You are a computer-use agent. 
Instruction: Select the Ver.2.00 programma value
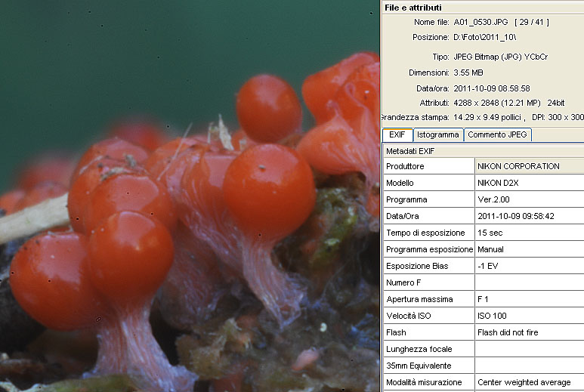[495, 199]
